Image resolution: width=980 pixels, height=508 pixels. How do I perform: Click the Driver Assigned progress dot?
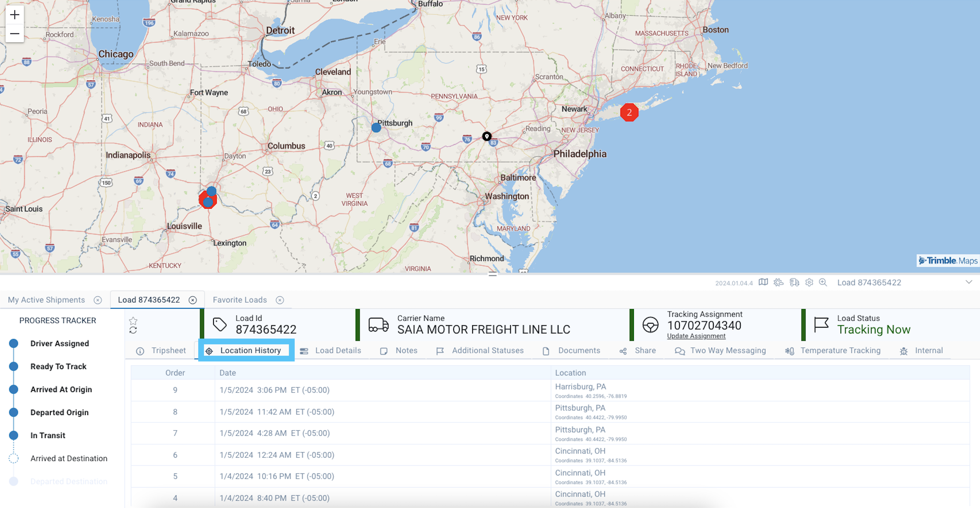(x=14, y=343)
